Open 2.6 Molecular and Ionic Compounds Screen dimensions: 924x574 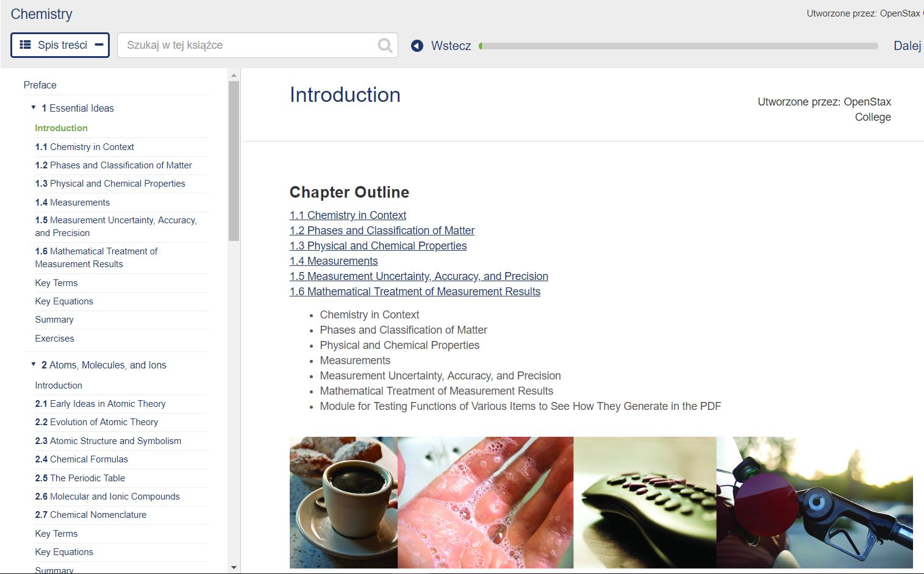pos(107,497)
